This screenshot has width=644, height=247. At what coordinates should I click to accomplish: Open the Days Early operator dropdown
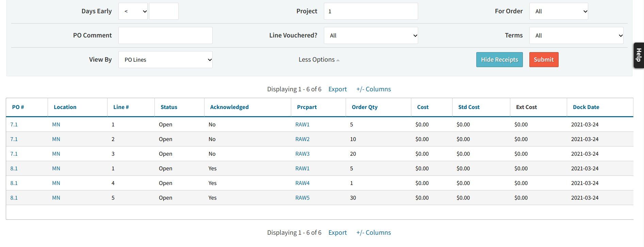click(x=133, y=11)
